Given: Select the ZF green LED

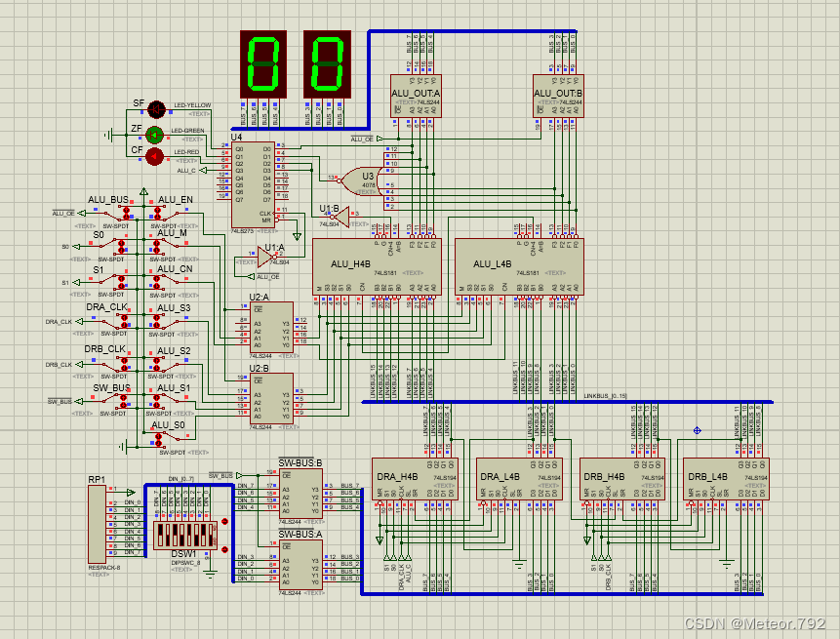Looking at the screenshot, I should click(154, 135).
